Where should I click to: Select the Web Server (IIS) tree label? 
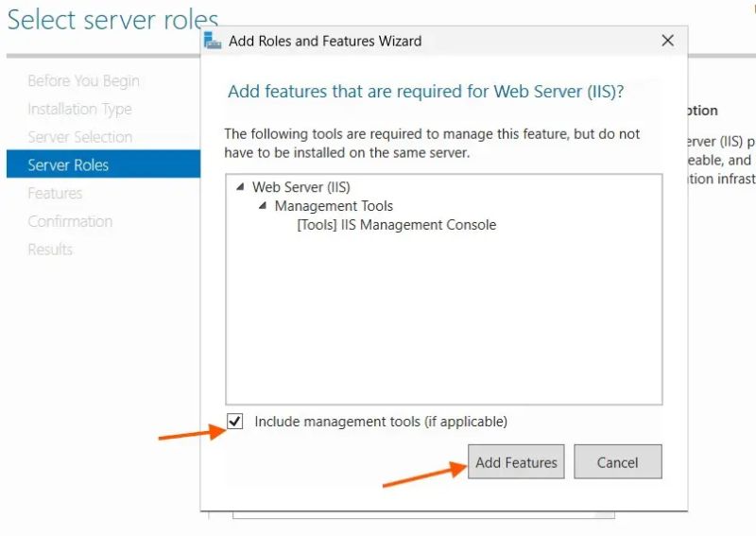tap(301, 187)
